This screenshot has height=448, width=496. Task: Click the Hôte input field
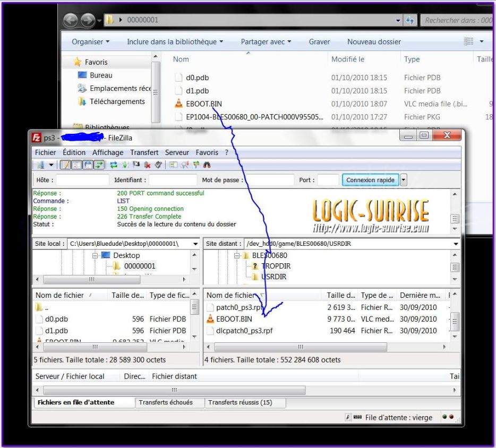pos(82,180)
